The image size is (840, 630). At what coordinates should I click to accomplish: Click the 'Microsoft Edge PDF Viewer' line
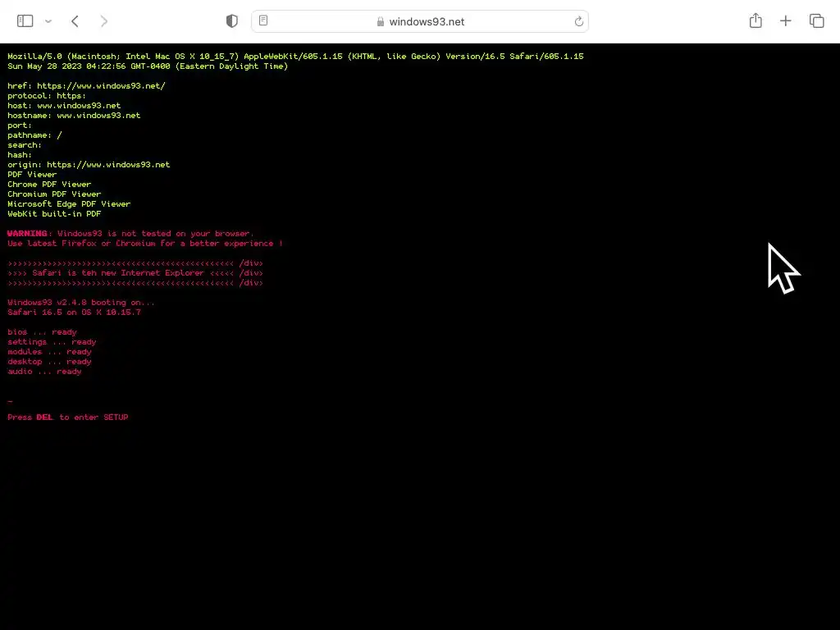(69, 204)
